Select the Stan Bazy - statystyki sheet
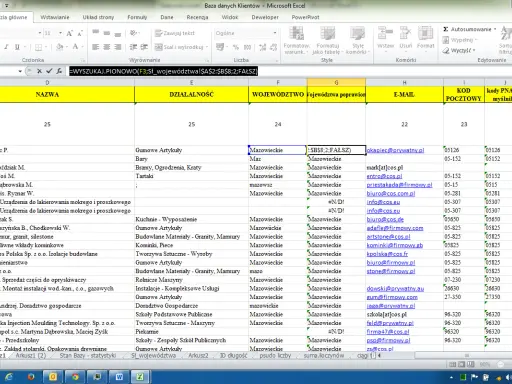This screenshot has height=384, width=512. 88,355
